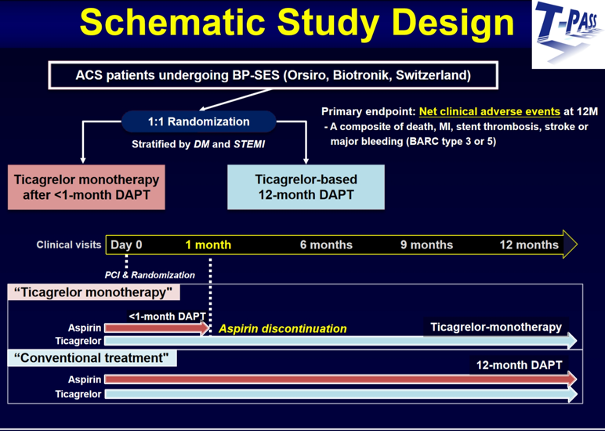Click the short red Aspirin arrow in monotherapy section

(x=157, y=328)
